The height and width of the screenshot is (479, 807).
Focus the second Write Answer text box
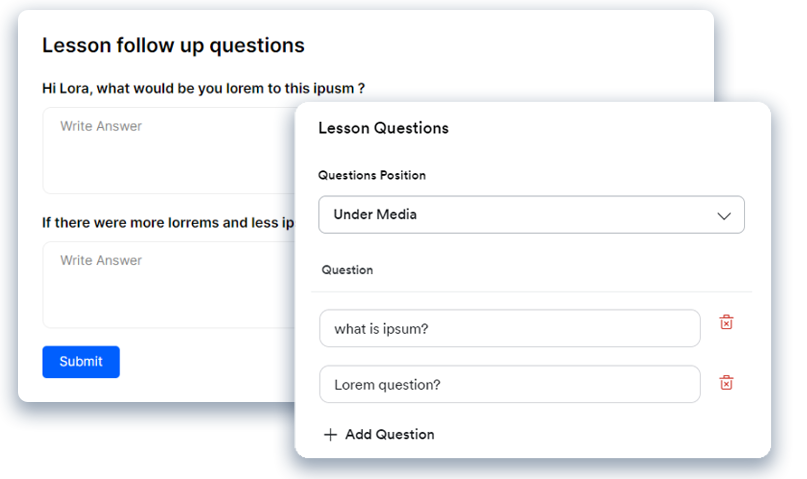tap(170, 285)
